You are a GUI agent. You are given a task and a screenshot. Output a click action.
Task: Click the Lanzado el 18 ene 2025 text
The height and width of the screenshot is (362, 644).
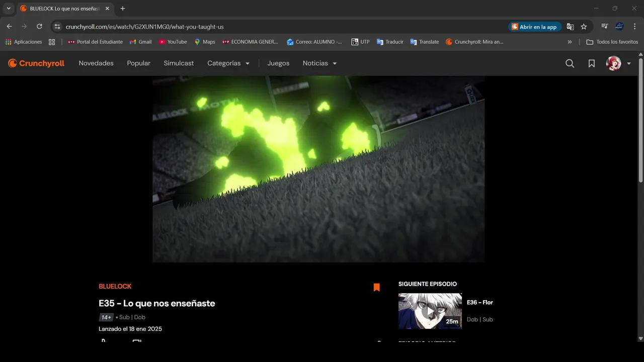pyautogui.click(x=130, y=329)
